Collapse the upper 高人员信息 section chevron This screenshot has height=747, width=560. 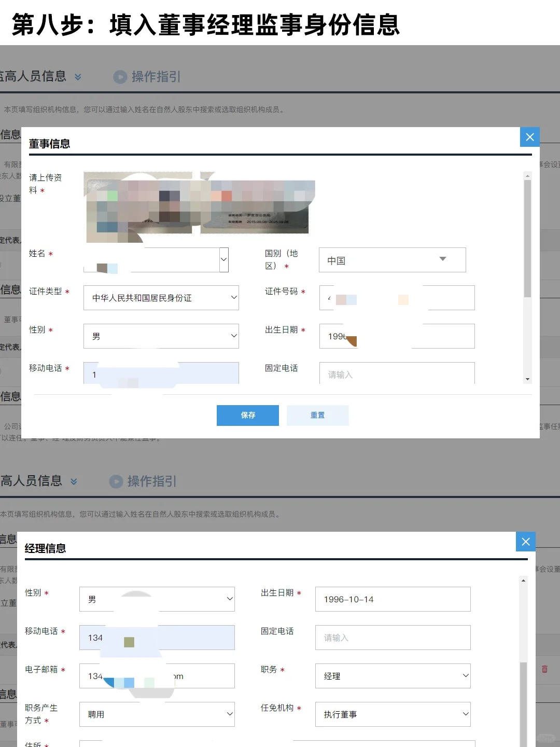78,77
